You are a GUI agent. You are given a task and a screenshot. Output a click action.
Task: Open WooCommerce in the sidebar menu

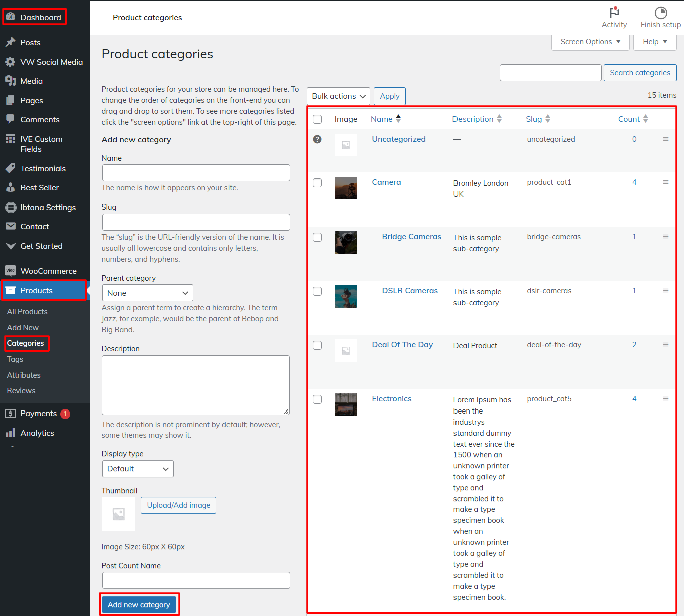(x=48, y=271)
